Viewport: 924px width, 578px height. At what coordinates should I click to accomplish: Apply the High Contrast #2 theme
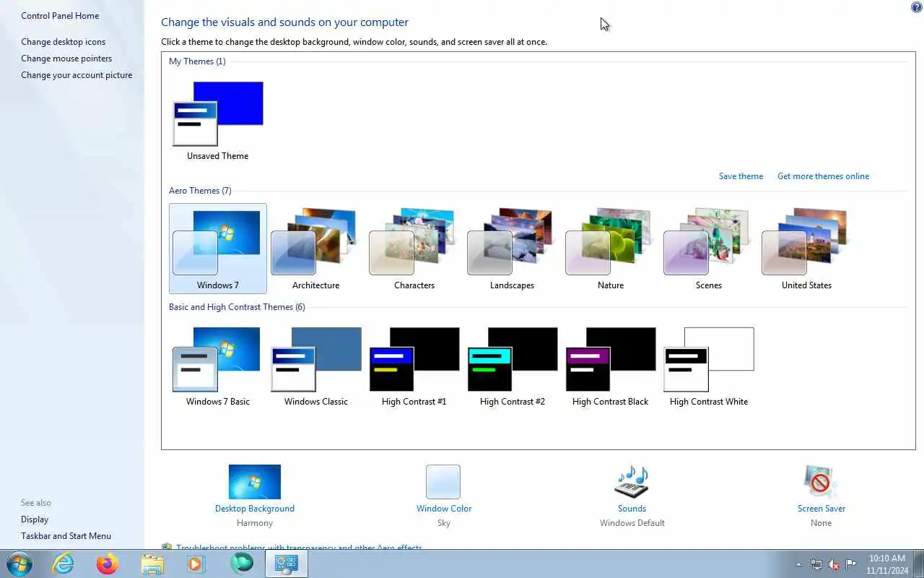512,366
